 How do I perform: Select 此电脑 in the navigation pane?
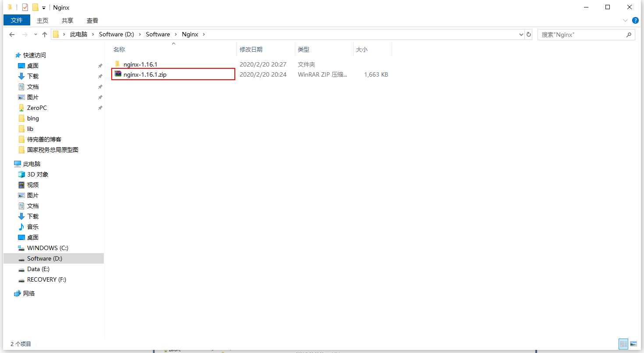point(32,164)
